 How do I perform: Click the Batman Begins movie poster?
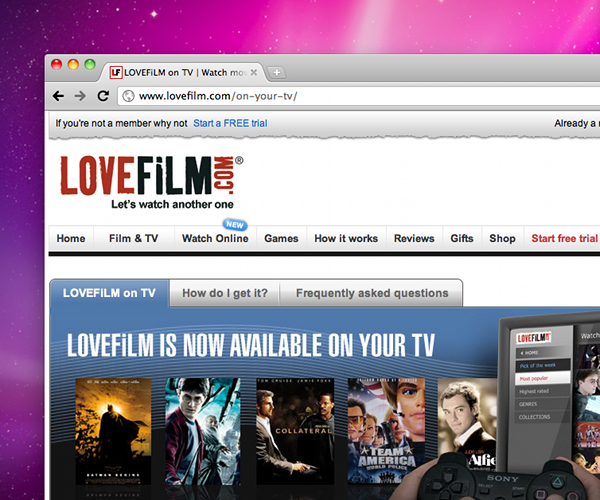point(113,431)
